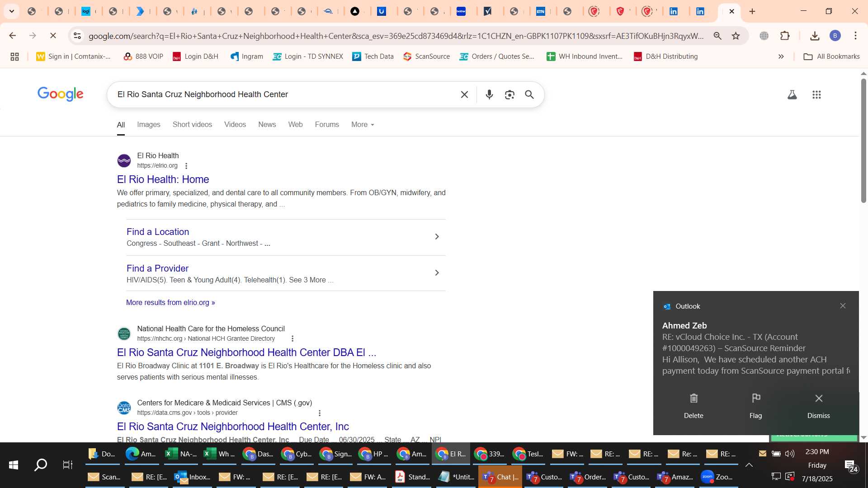
Task: Open the Chrome Extensions puzzle icon
Action: pyautogui.click(x=785, y=36)
